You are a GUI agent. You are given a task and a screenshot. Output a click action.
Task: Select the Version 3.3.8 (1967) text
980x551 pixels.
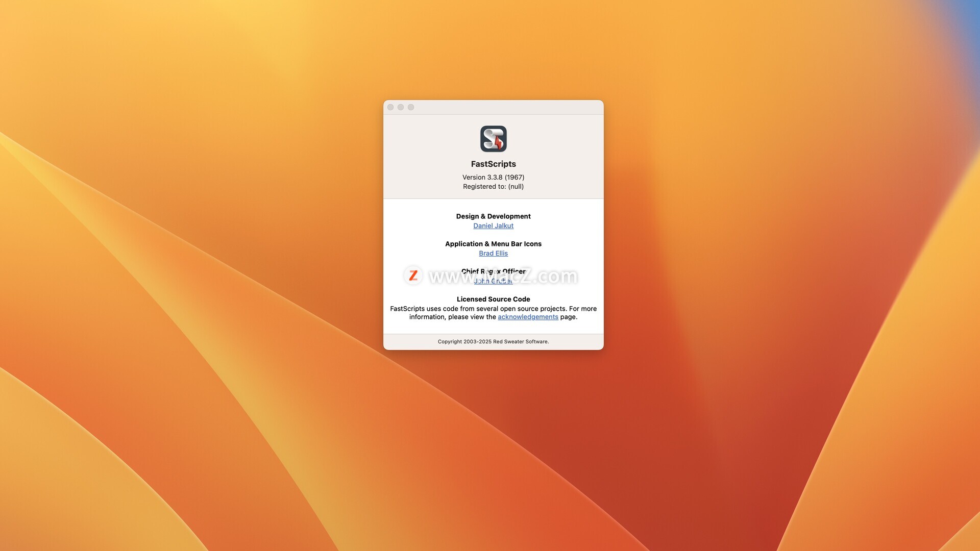click(493, 177)
